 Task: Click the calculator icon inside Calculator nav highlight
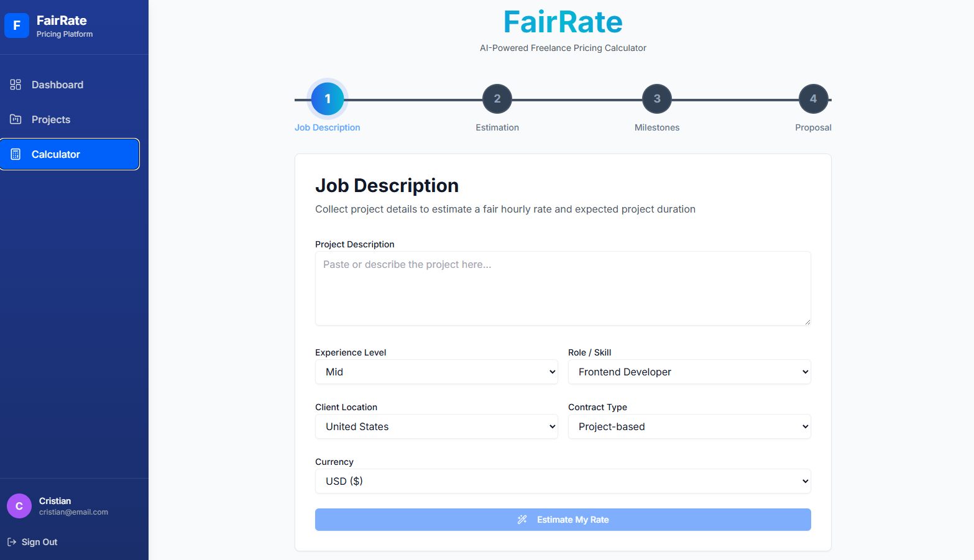16,154
